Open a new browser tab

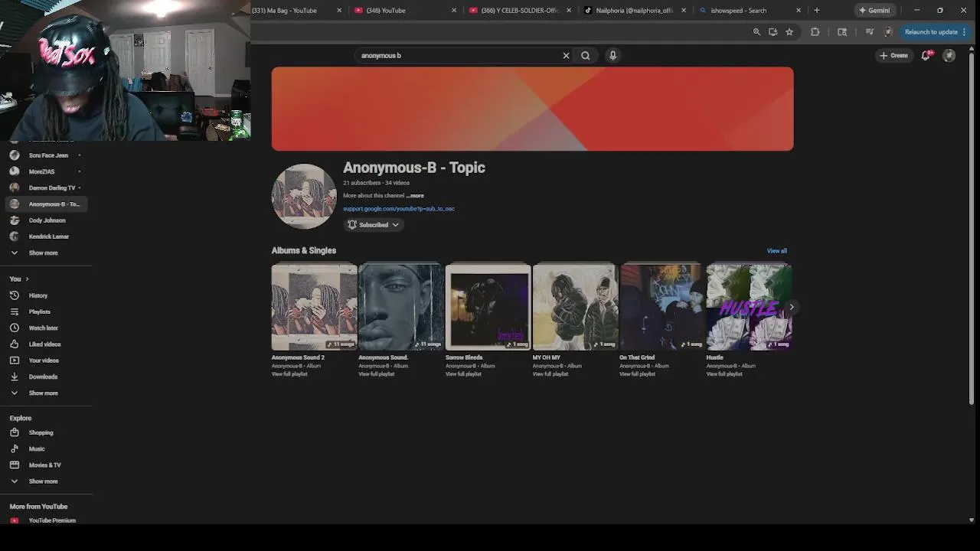pos(816,10)
